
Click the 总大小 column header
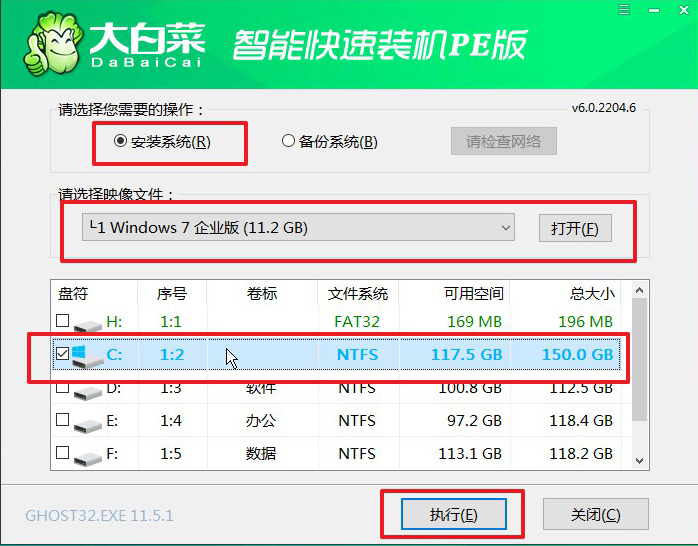(588, 294)
